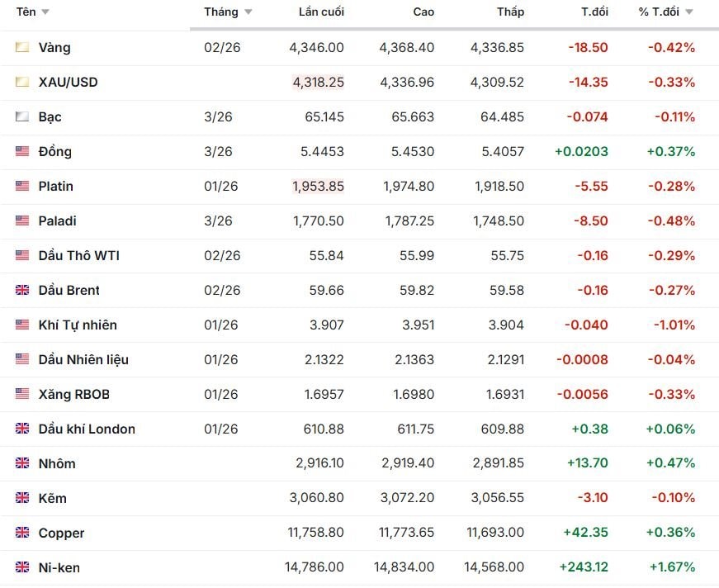This screenshot has height=588, width=719.
Task: Click the US flag beside Đồng
Action: (22, 152)
